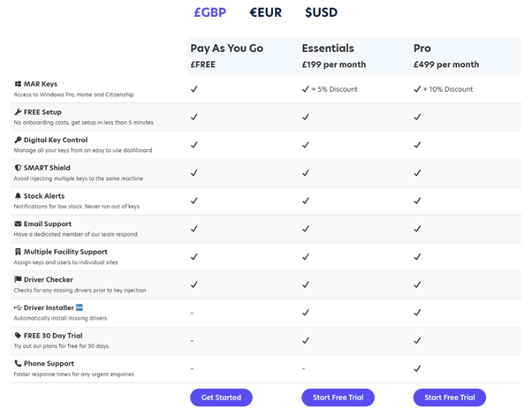Click the Get Started button

click(x=221, y=398)
